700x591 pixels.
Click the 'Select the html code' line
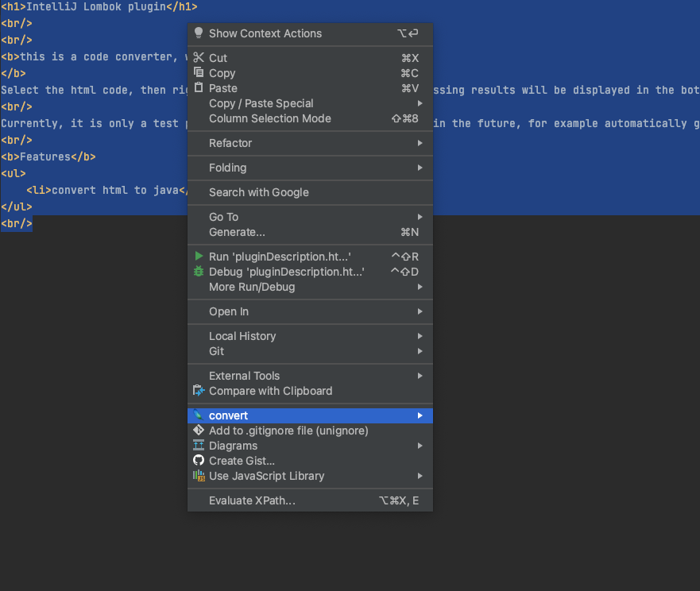click(95, 90)
